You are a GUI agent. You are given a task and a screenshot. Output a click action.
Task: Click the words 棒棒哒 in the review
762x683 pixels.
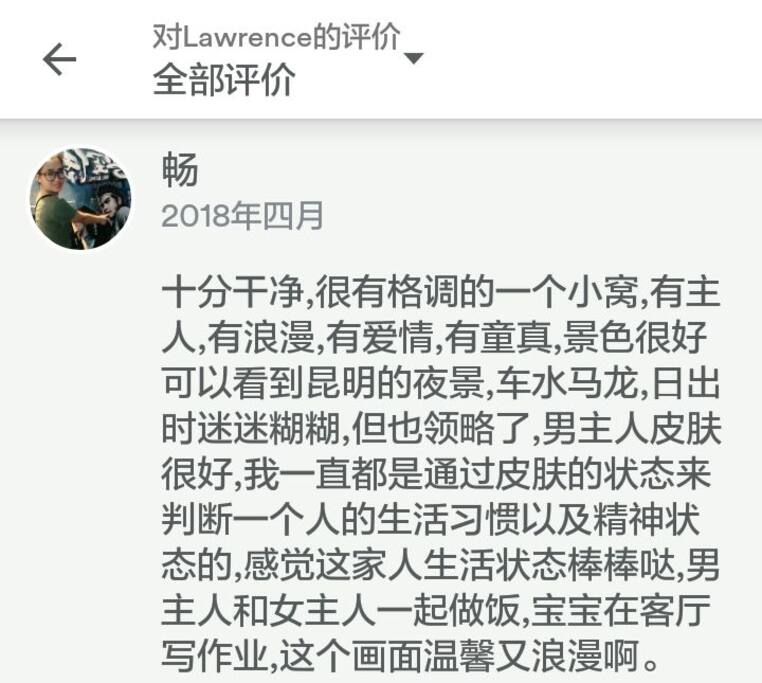(623, 565)
